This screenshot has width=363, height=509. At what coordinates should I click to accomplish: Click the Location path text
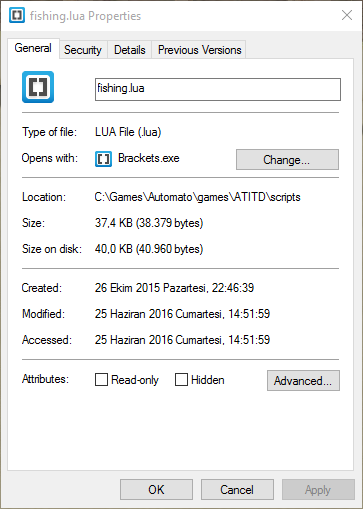197,197
